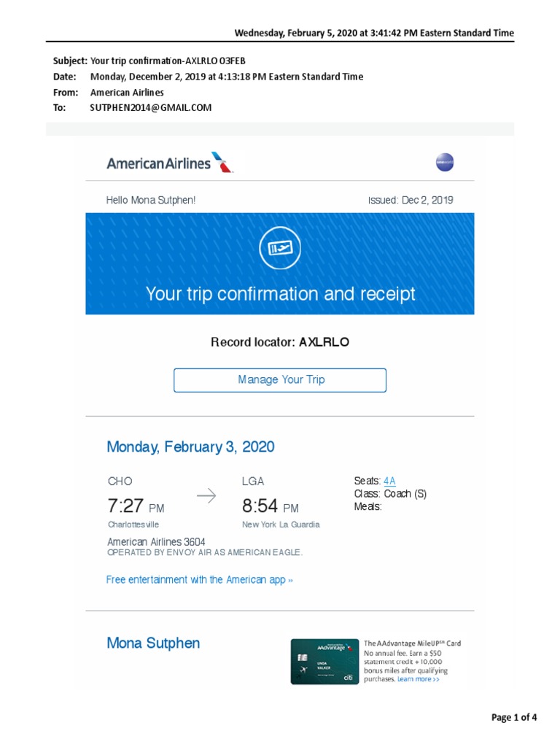The image size is (560, 747).
Task: Click the email subject line text
Action: 173,61
